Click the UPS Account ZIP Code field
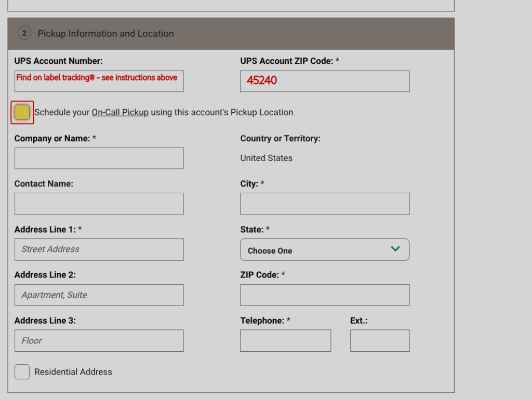 tap(324, 82)
